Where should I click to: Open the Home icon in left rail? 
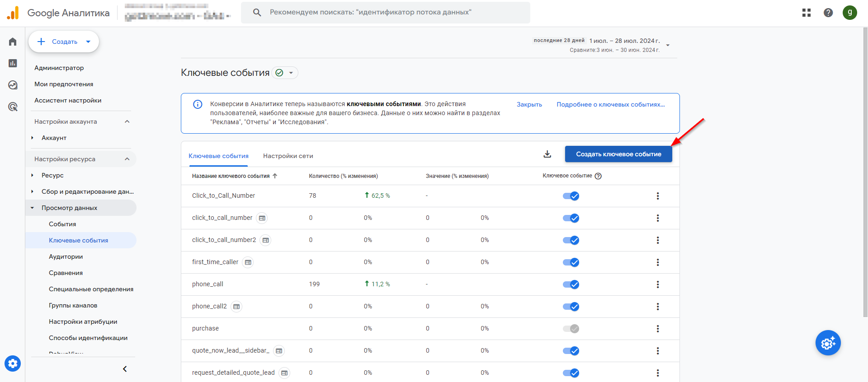tap(13, 42)
